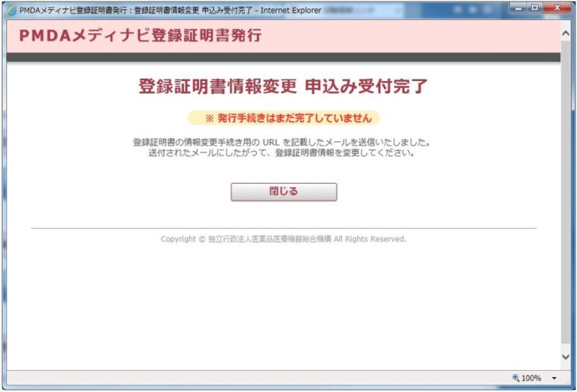Screen dimensions: 577x392
Task: Click the line mentioning URL を記載したメール
Action: coord(282,142)
